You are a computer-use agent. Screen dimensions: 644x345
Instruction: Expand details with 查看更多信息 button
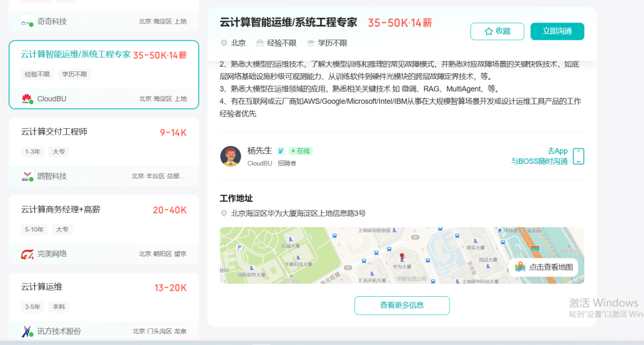(402, 305)
